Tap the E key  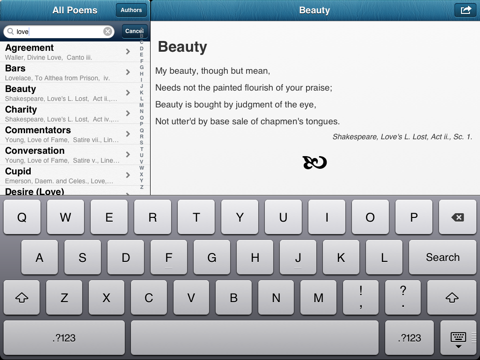109,217
